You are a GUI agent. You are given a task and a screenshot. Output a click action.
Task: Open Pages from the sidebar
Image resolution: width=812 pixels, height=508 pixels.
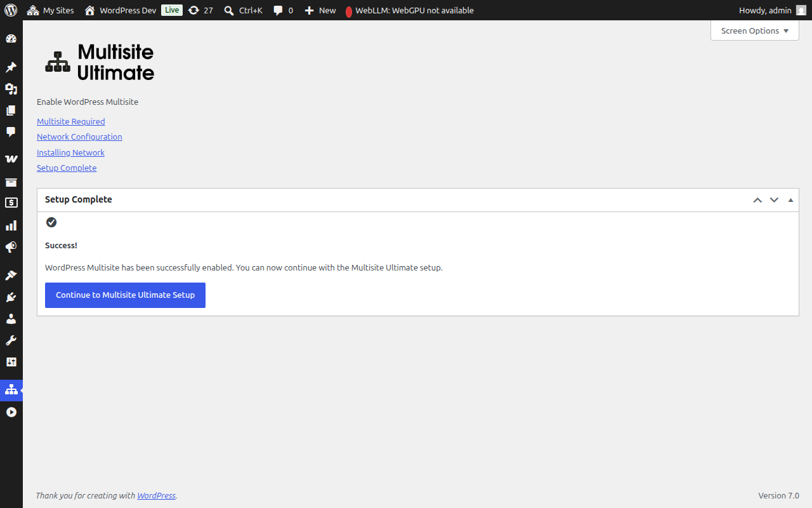pyautogui.click(x=11, y=110)
